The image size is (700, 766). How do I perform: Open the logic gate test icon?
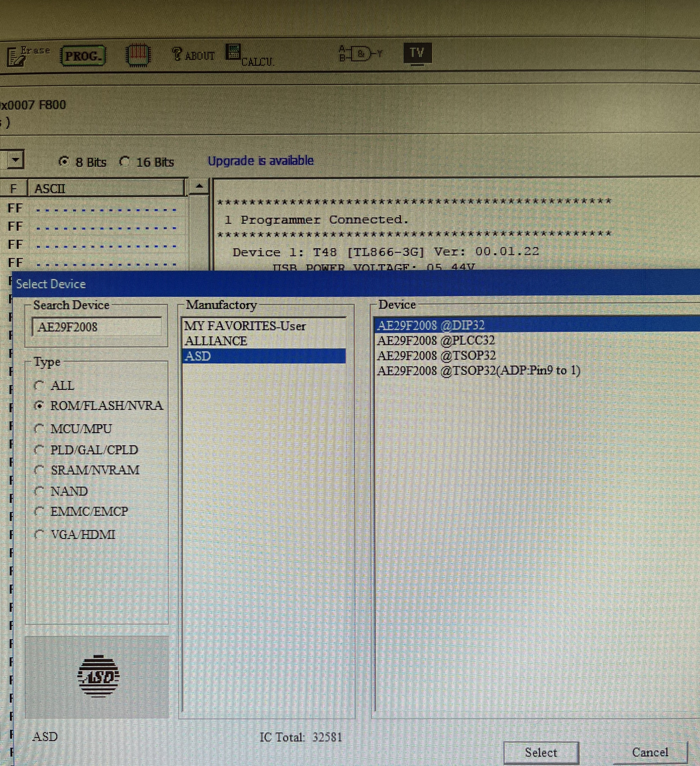pos(361,54)
